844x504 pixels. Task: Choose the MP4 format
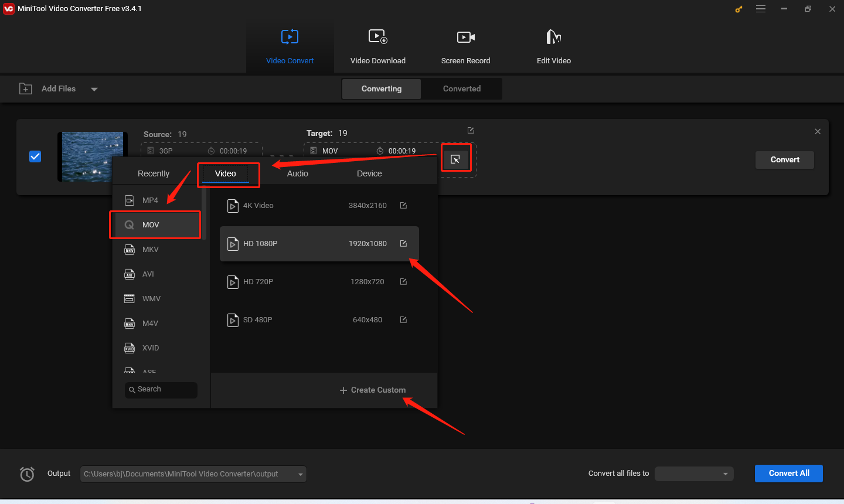[157, 200]
